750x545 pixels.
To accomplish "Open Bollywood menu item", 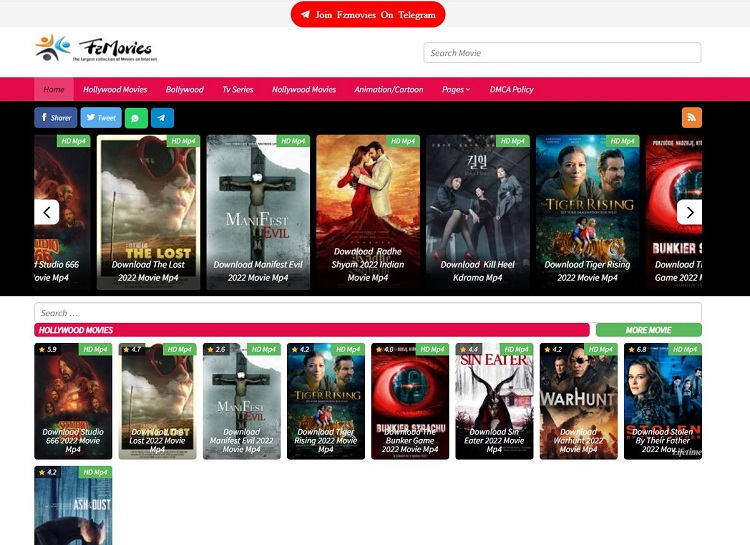I will click(x=185, y=89).
